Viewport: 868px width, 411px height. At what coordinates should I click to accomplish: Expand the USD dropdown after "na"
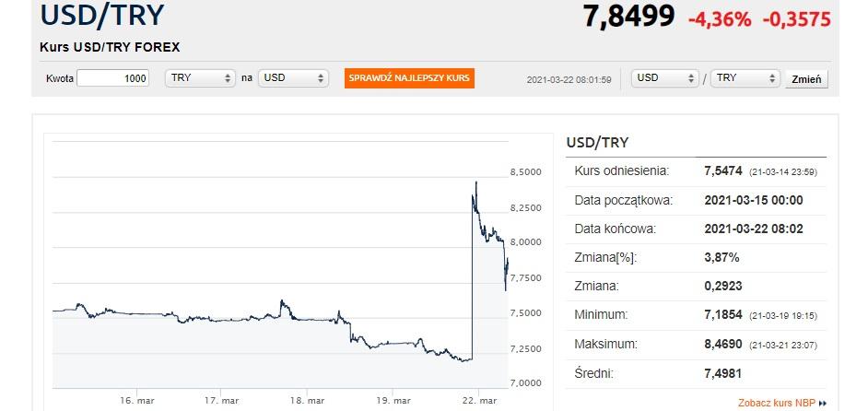click(x=293, y=78)
